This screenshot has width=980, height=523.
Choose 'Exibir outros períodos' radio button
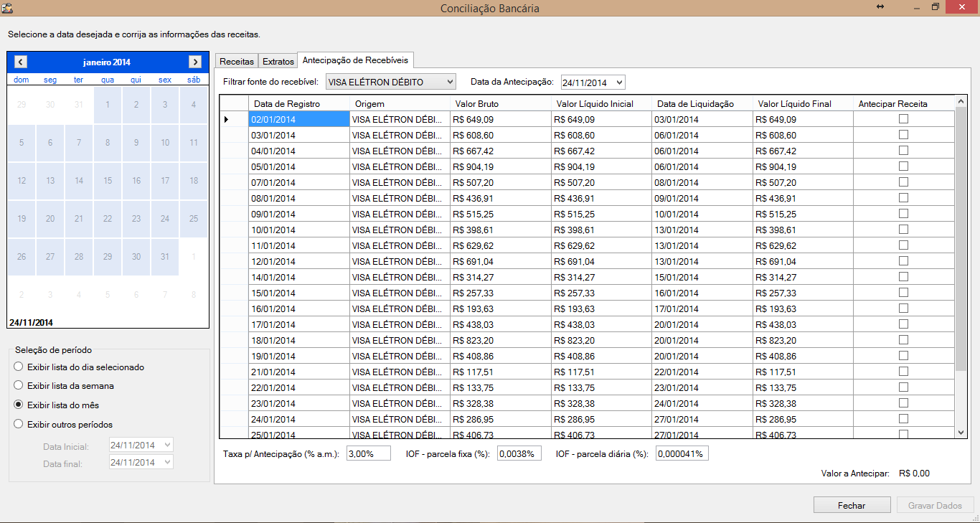(19, 424)
